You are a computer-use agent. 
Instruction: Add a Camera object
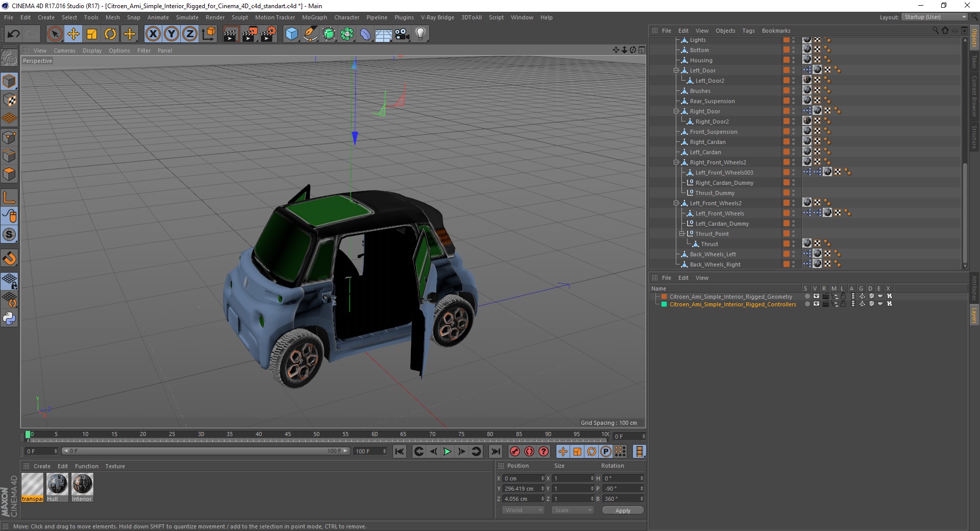coord(402,34)
